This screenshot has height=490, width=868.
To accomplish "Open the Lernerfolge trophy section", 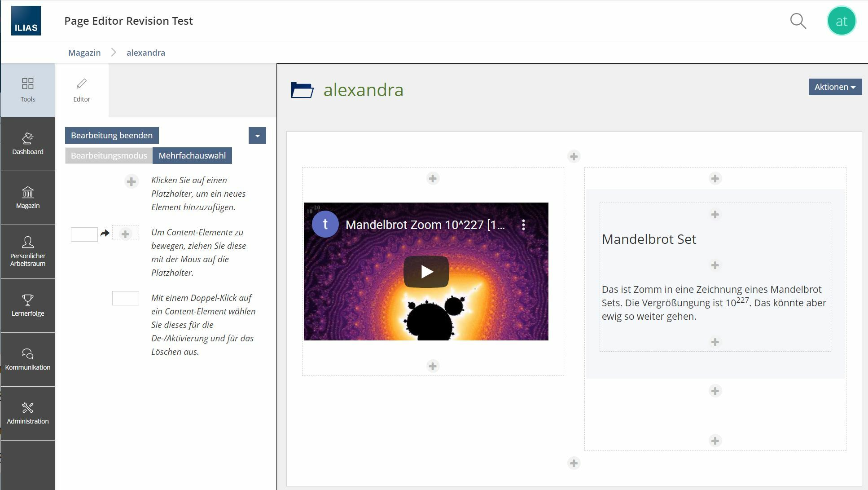I will [x=27, y=305].
